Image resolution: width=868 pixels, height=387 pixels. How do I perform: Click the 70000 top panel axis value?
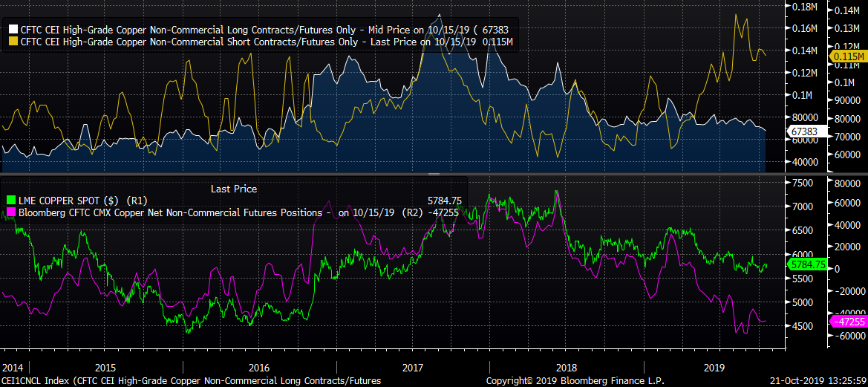point(846,136)
